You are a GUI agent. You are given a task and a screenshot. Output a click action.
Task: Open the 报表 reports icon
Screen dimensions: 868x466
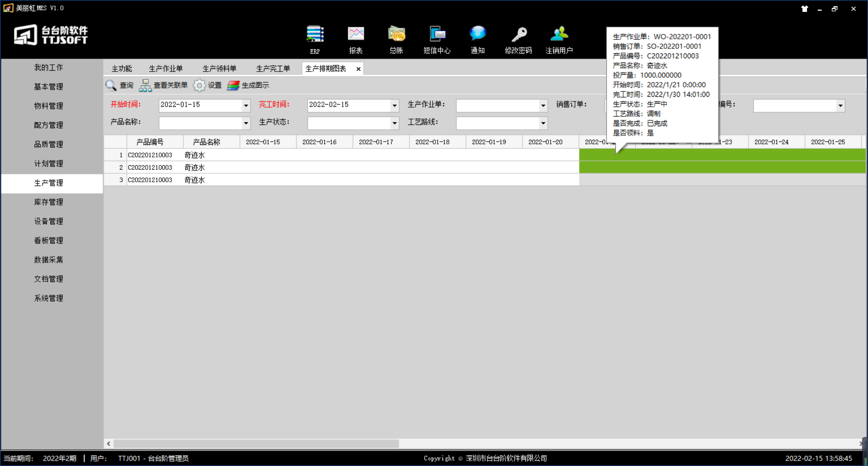(356, 35)
